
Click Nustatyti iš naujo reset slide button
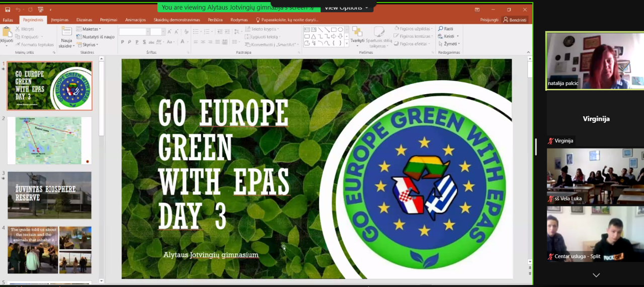(x=95, y=37)
